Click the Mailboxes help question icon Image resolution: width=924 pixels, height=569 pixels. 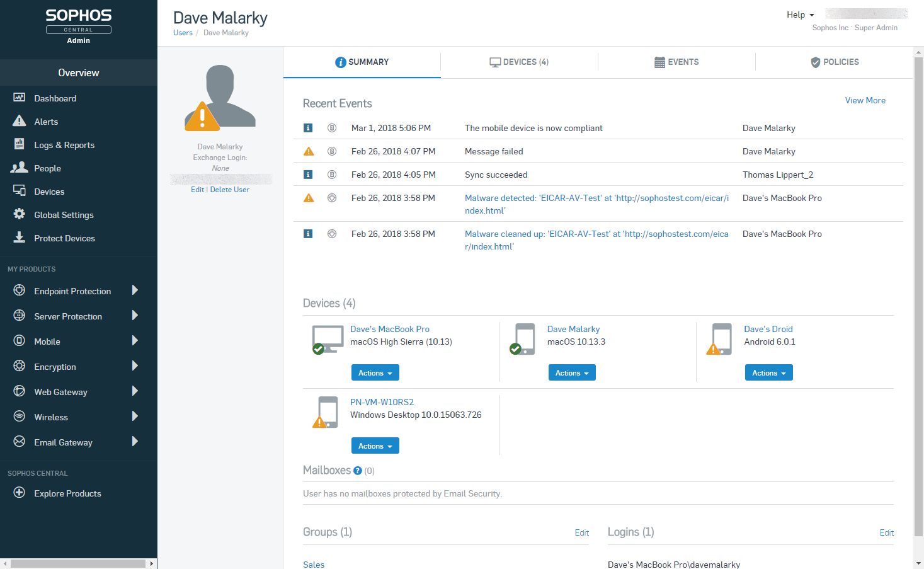point(358,471)
